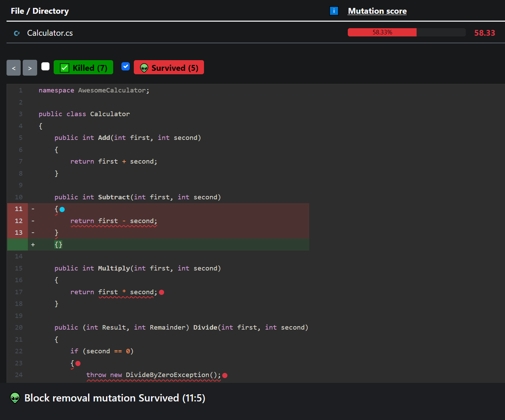
Task: Click the inserted empty block {} mutation line
Action: (58, 245)
